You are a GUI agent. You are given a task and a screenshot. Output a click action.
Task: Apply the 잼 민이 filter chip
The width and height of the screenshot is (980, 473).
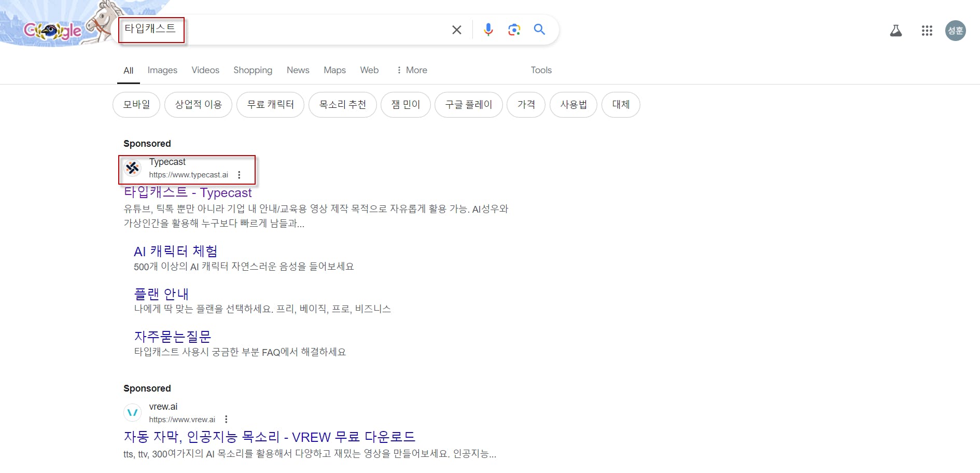tap(405, 105)
